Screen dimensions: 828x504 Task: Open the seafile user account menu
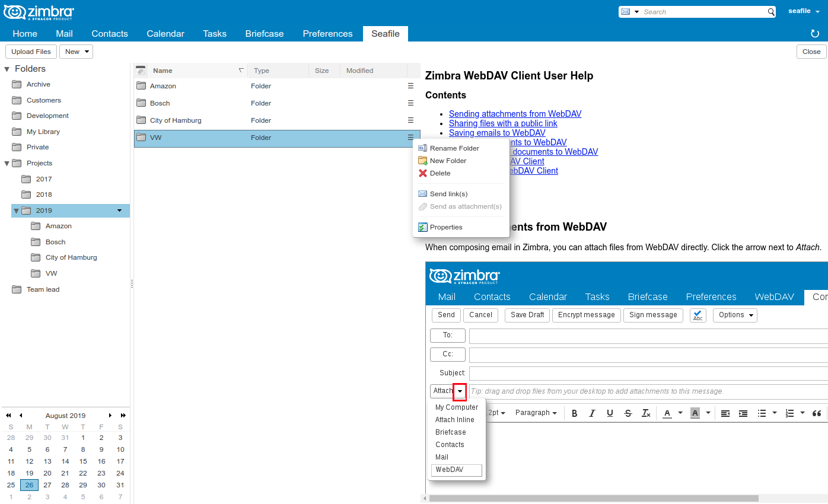tap(804, 11)
